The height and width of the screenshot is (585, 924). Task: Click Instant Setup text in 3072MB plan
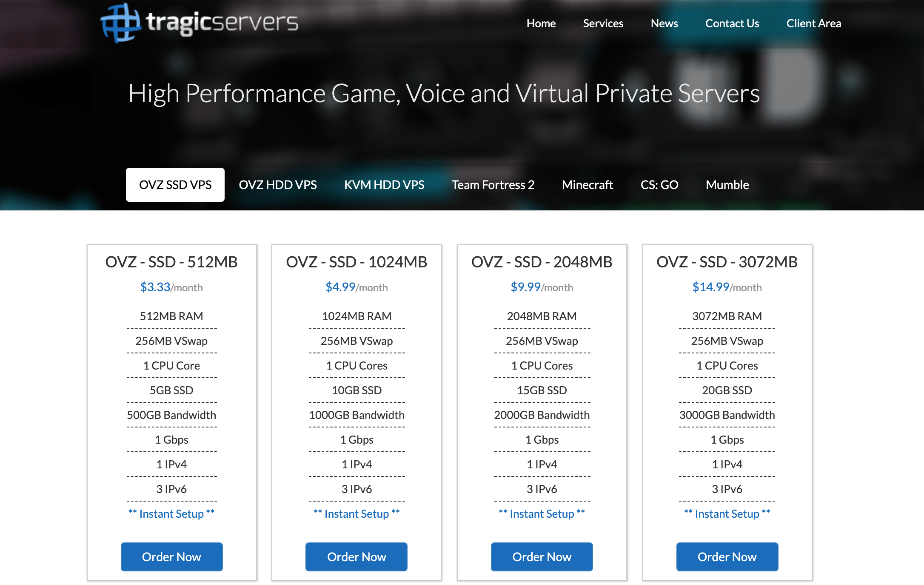tap(727, 514)
